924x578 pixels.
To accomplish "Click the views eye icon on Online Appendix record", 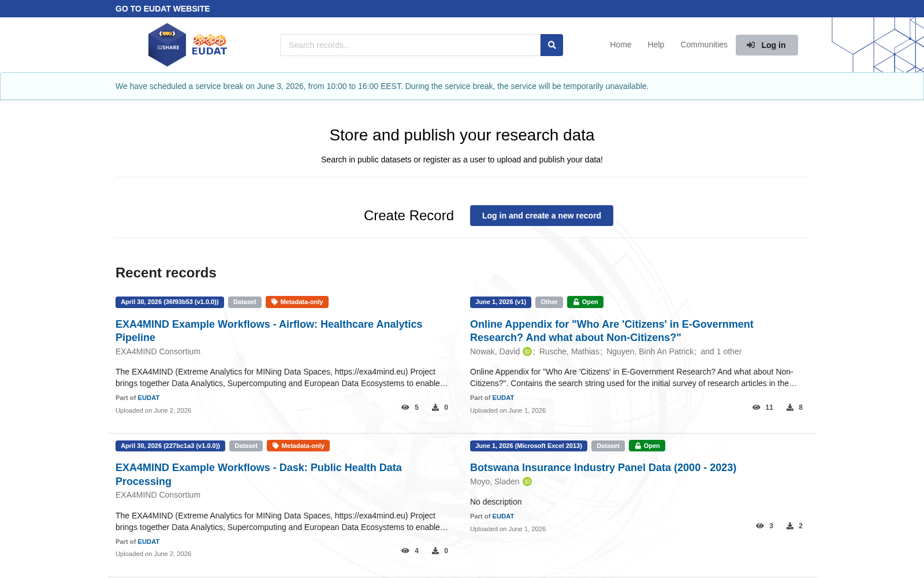I will 757,407.
